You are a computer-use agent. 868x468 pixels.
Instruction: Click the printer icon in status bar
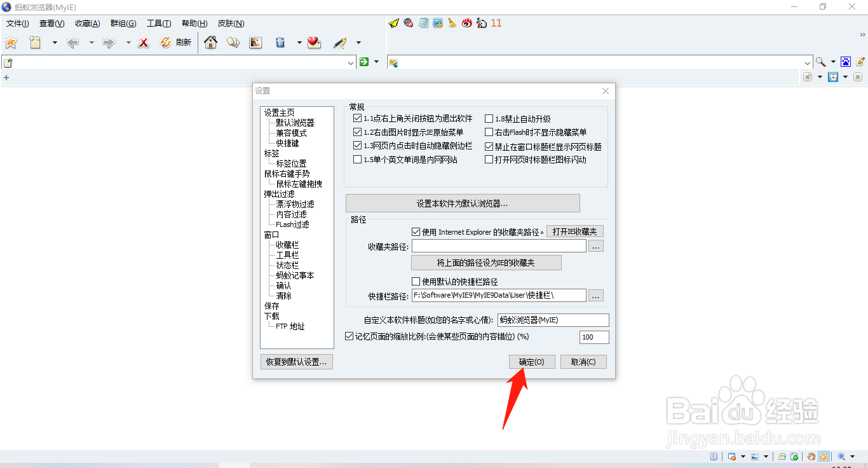(x=782, y=457)
